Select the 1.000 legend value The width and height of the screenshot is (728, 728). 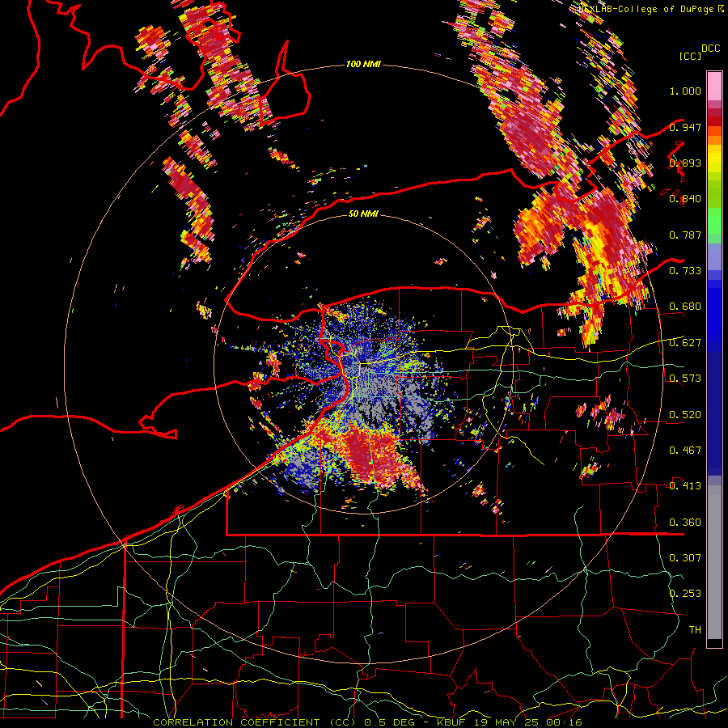point(685,91)
